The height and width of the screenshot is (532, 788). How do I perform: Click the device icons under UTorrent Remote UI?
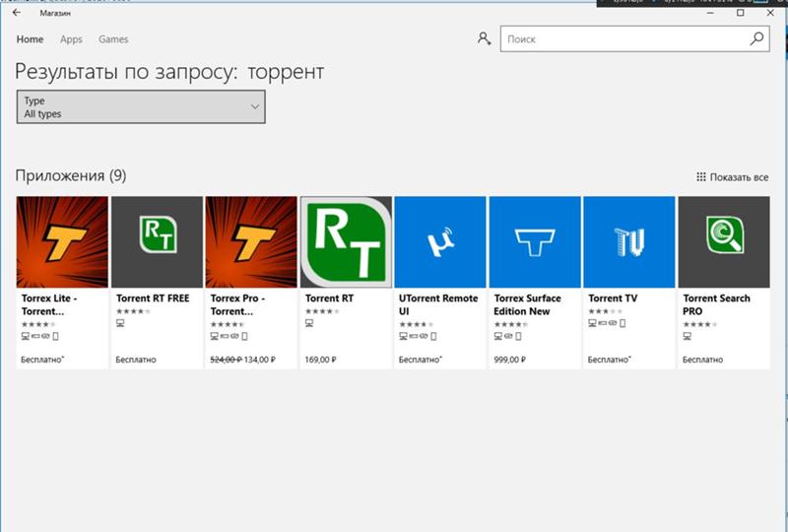[x=418, y=336]
